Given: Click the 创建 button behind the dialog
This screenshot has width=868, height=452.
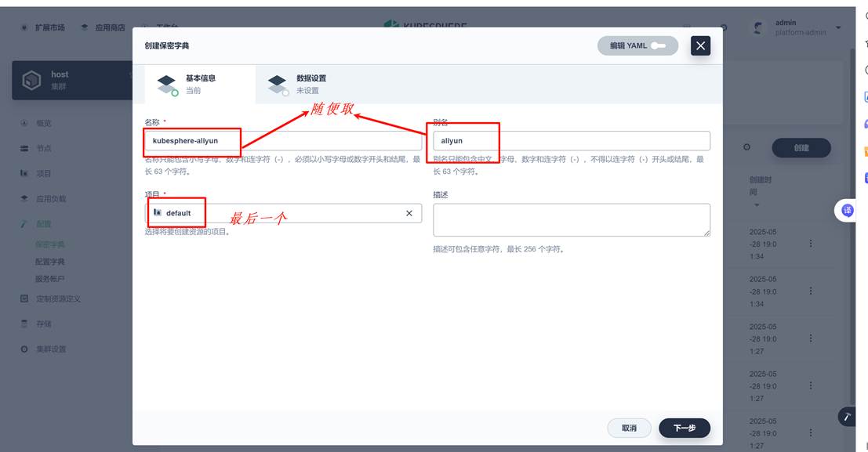Looking at the screenshot, I should coord(801,148).
